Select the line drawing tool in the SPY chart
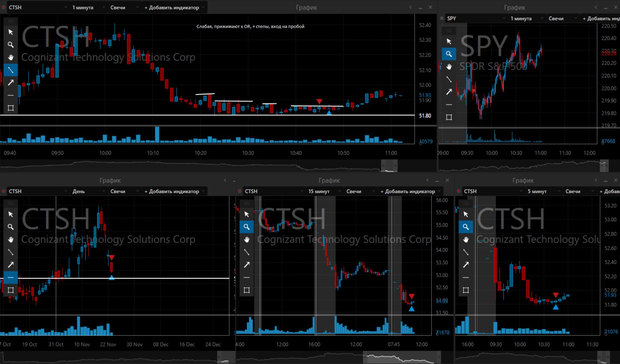The width and height of the screenshot is (620, 364). [449, 79]
